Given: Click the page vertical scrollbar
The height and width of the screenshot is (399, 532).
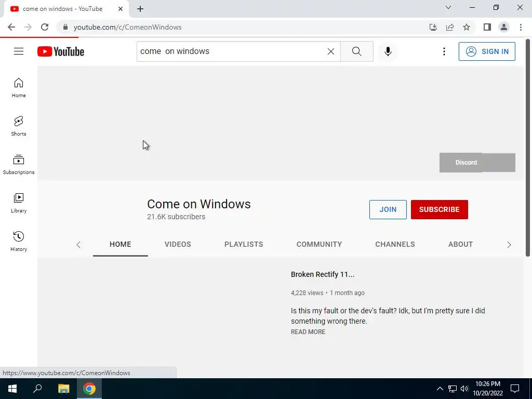Looking at the screenshot, I should (528, 148).
